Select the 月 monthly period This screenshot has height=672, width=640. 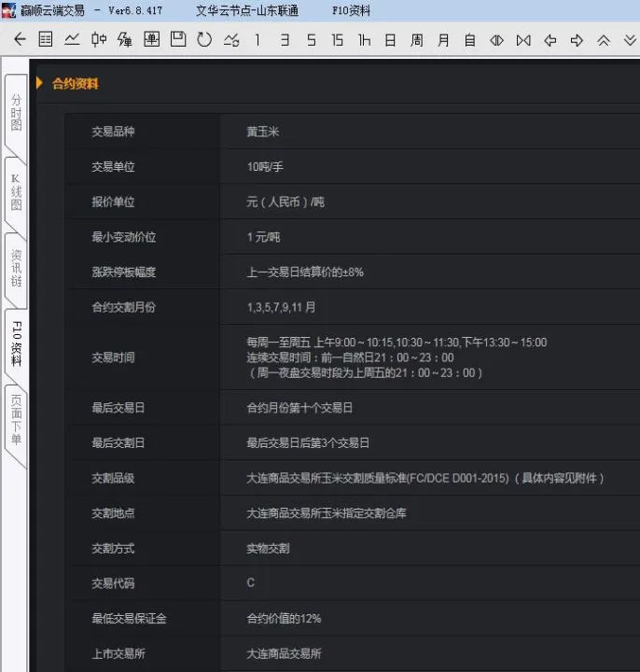pos(443,40)
